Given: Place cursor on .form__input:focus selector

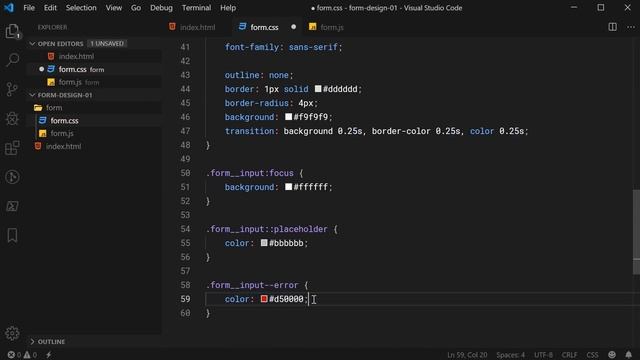Looking at the screenshot, I should [x=250, y=173].
